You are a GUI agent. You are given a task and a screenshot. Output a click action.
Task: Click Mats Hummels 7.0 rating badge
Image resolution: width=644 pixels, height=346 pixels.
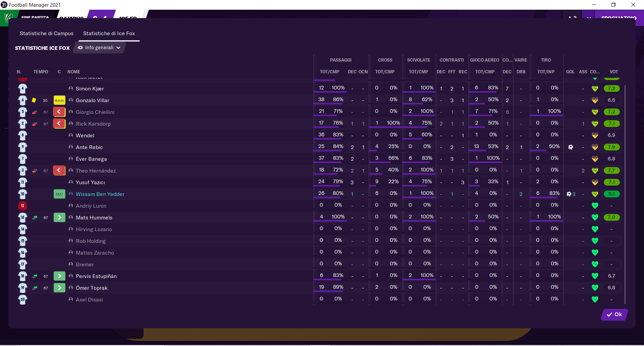pos(611,217)
